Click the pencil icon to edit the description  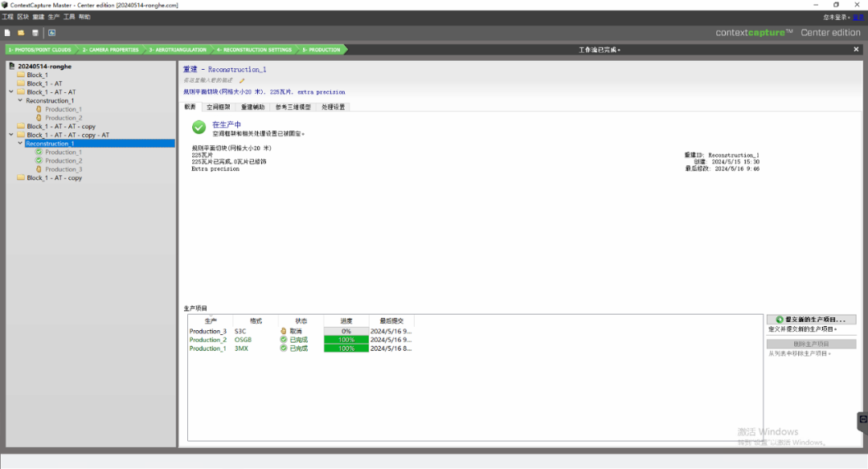click(x=242, y=81)
